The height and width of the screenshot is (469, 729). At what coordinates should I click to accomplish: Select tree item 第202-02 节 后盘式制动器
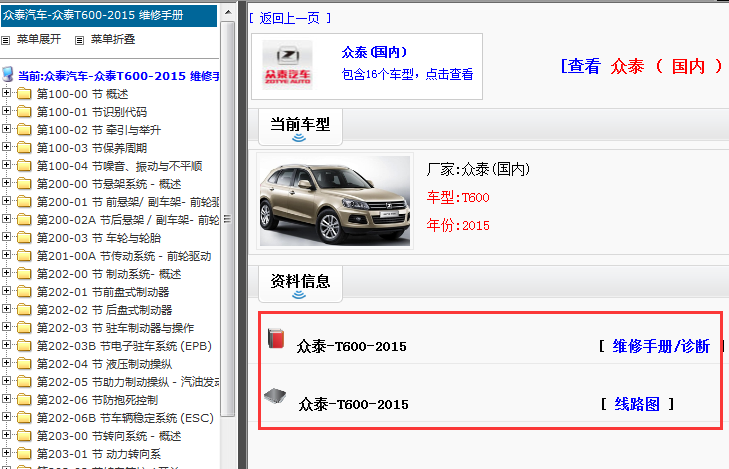(105, 310)
